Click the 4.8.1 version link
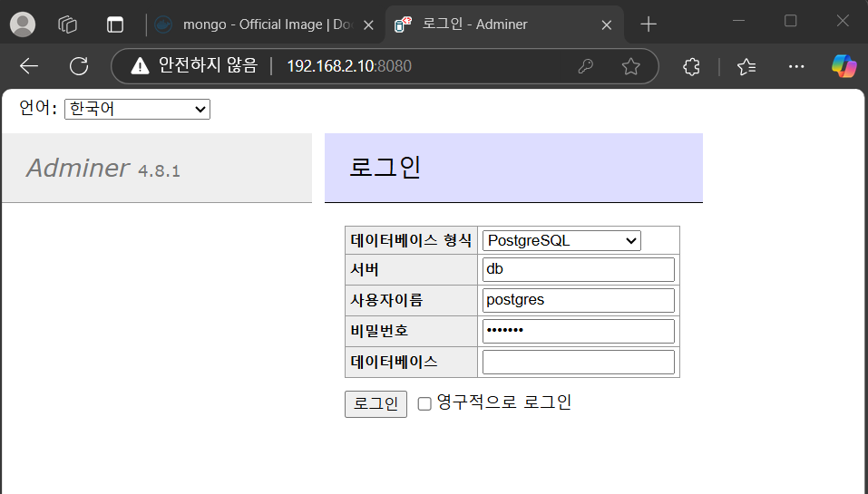The width and height of the screenshot is (868, 494). tap(159, 171)
